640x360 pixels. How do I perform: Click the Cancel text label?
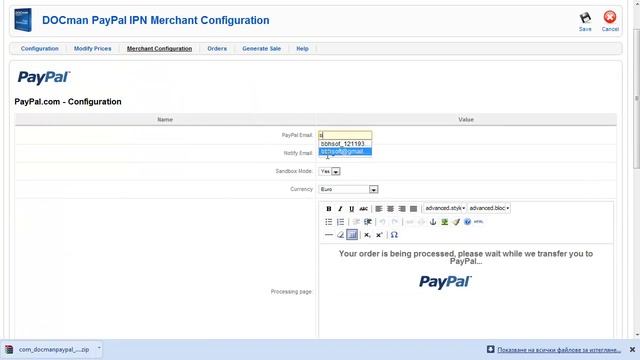610,29
